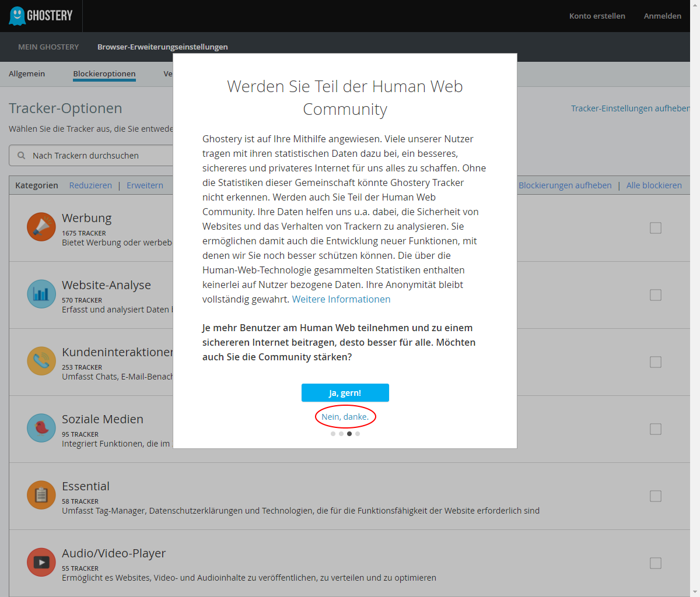Image resolution: width=700 pixels, height=597 pixels.
Task: Click Anmelden to sign in
Action: pyautogui.click(x=663, y=16)
